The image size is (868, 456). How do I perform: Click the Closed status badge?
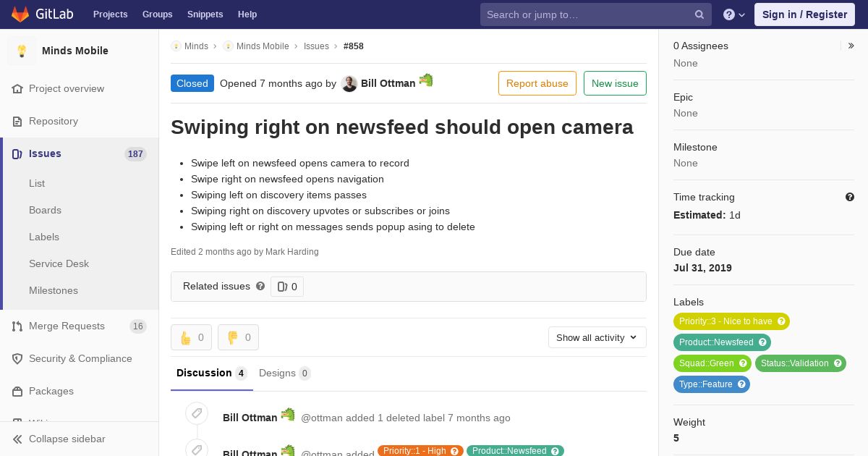point(192,83)
